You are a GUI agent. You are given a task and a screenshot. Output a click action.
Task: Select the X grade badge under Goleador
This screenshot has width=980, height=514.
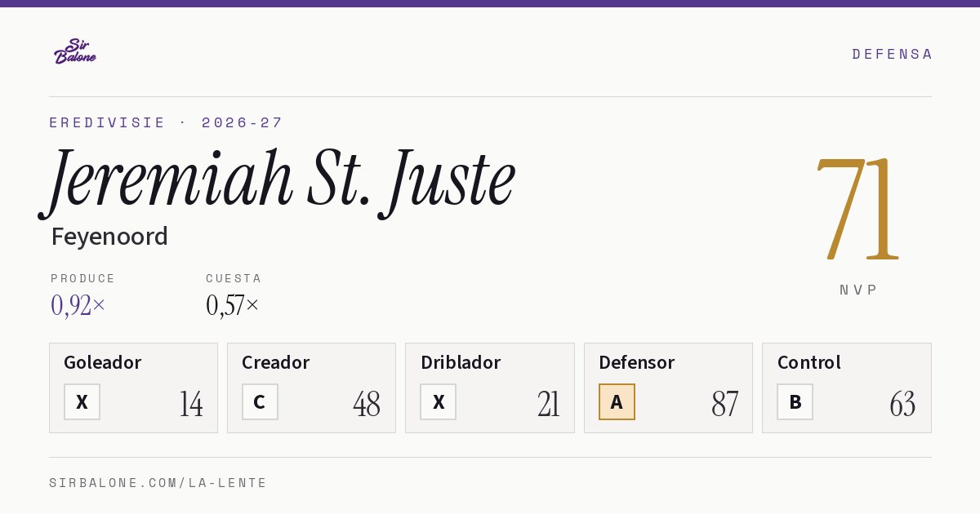tap(82, 401)
